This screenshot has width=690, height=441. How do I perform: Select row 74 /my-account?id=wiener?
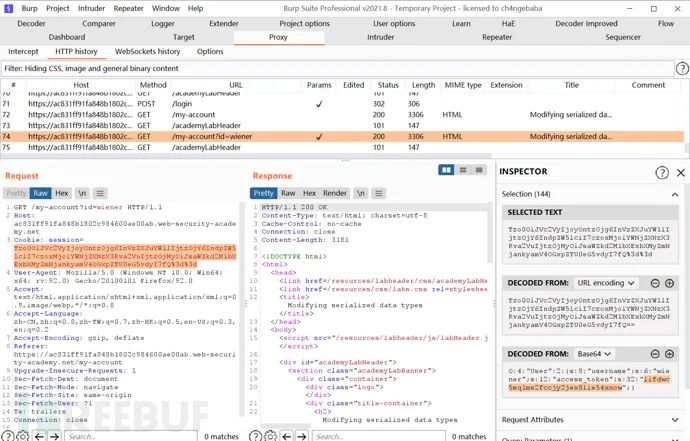click(342, 136)
